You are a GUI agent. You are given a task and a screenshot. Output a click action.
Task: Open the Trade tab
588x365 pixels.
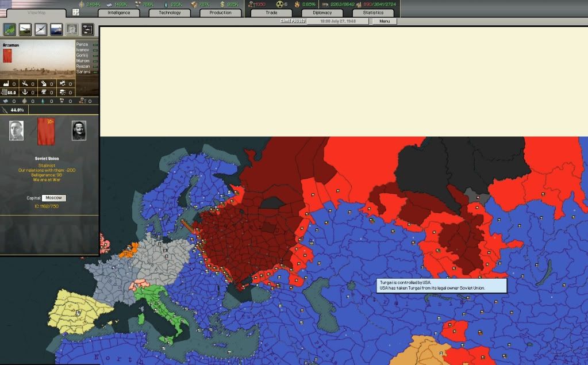tap(271, 13)
